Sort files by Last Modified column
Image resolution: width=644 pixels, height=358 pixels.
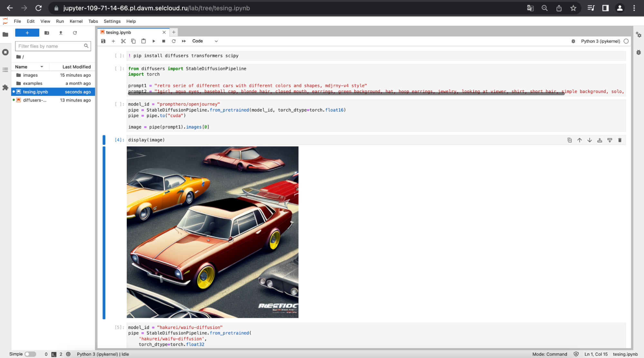72,67
